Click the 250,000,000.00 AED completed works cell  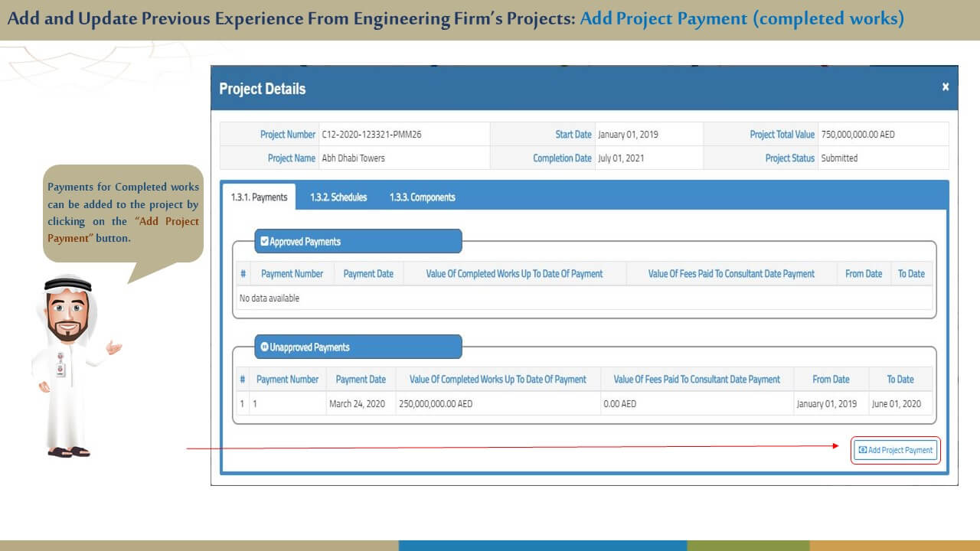(x=435, y=404)
